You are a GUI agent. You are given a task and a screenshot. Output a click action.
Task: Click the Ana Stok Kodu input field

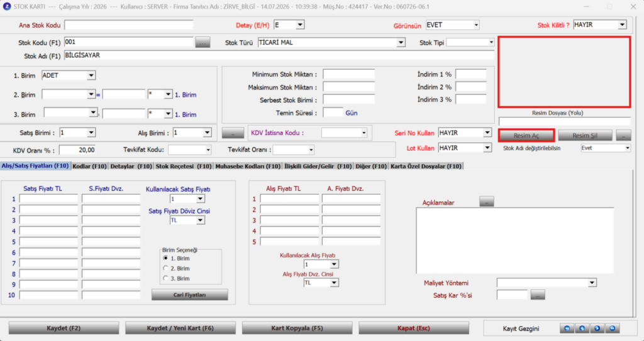click(128, 25)
